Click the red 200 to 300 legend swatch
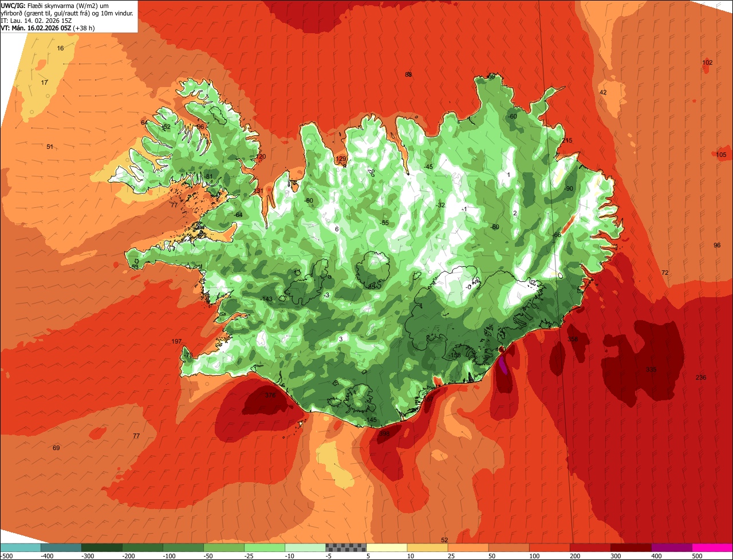 click(x=589, y=547)
